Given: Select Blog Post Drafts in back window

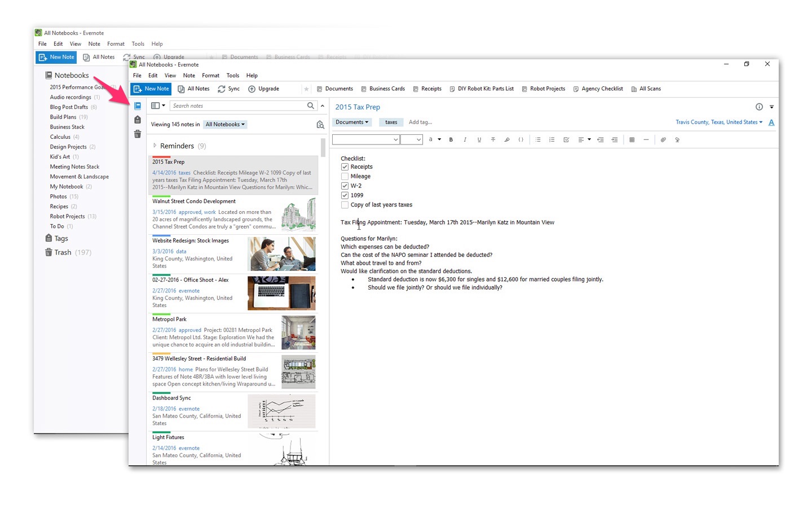Looking at the screenshot, I should [69, 107].
